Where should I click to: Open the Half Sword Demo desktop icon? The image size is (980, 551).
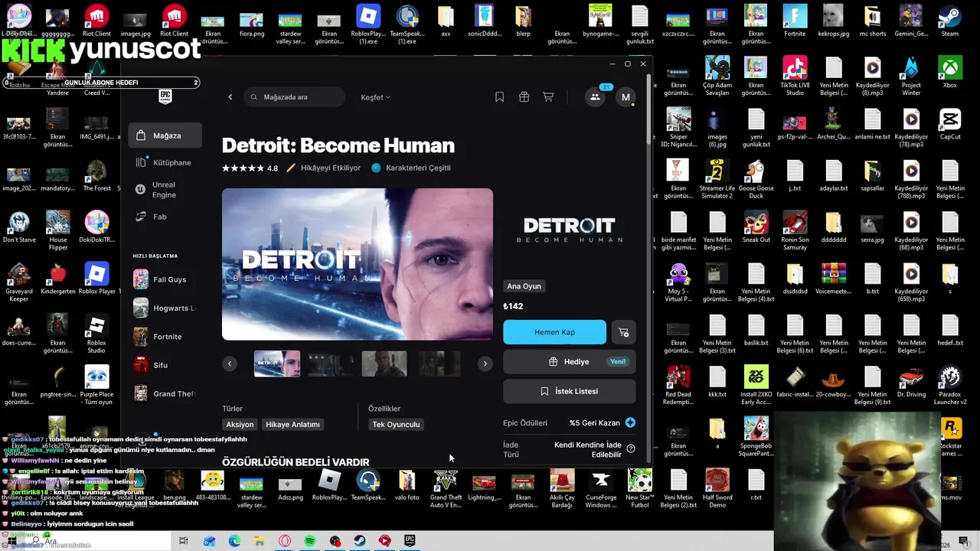pyautogui.click(x=717, y=488)
